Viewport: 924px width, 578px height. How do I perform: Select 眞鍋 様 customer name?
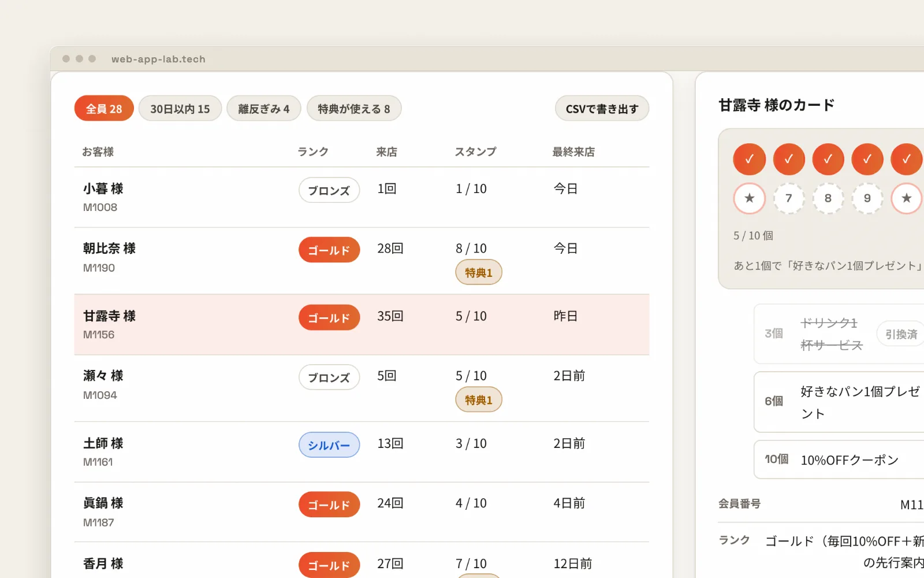point(103,503)
